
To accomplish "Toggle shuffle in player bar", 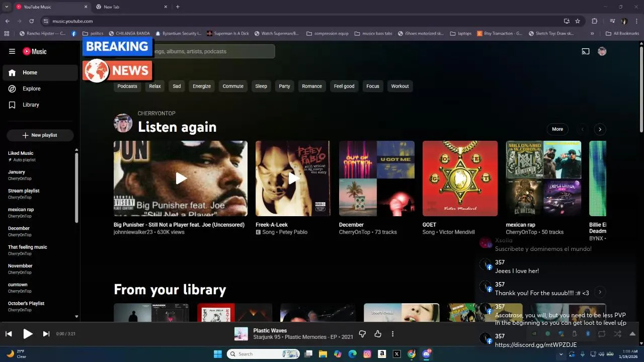I will pyautogui.click(x=617, y=334).
